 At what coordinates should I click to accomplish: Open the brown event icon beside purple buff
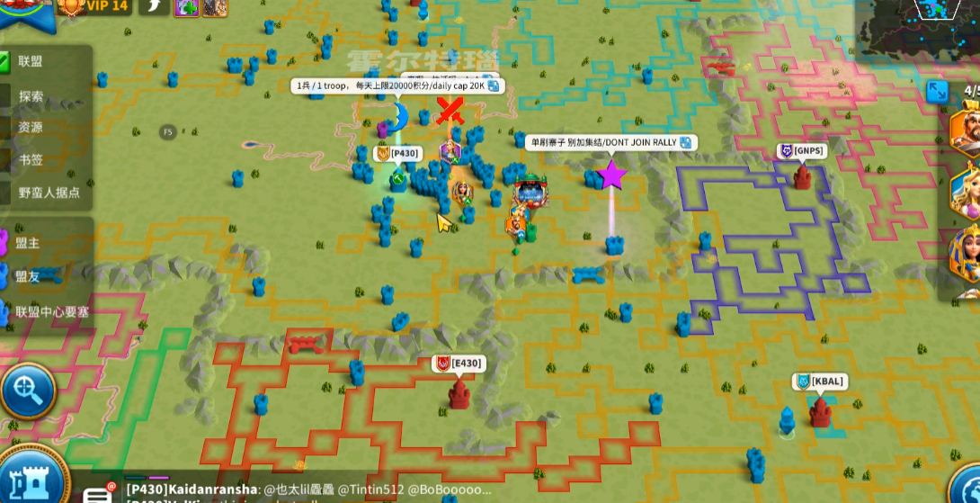[214, 7]
